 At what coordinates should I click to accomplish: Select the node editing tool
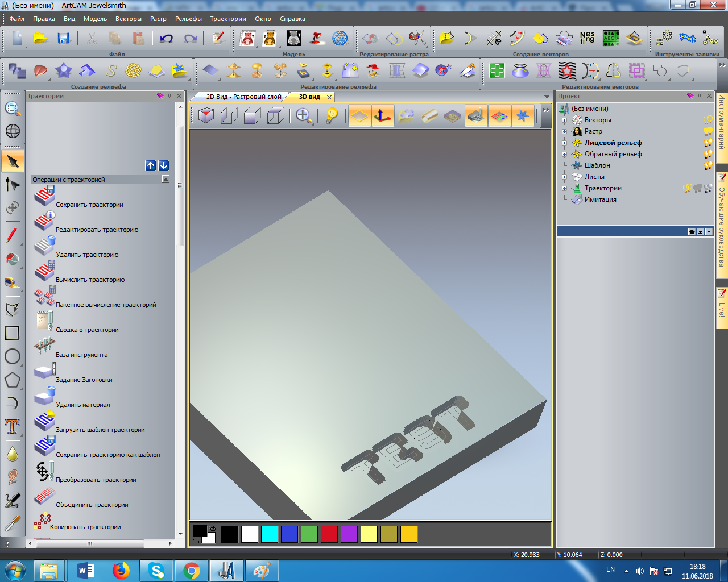click(x=13, y=185)
